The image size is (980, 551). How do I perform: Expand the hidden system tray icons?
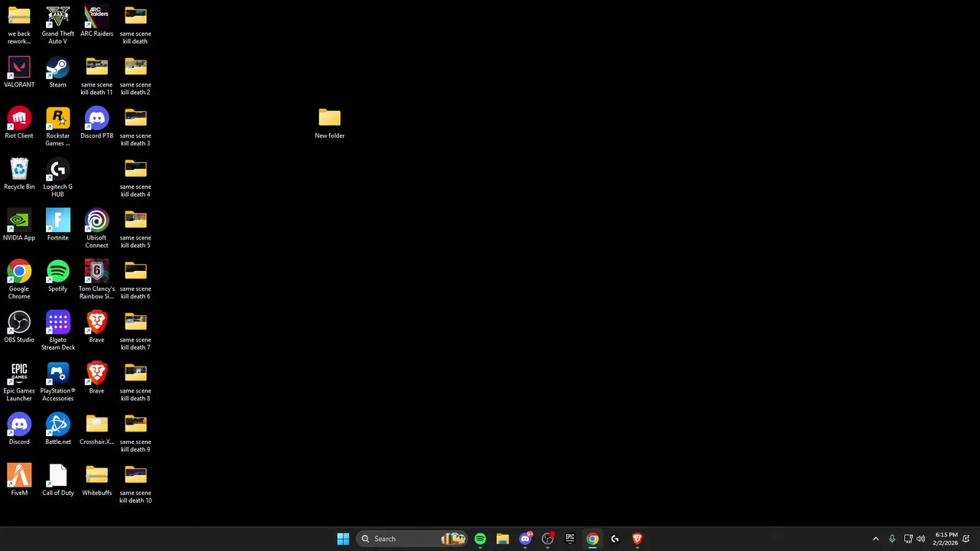tap(876, 539)
